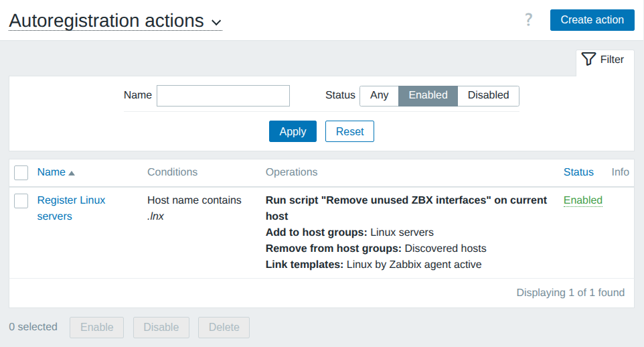This screenshot has height=347, width=644.
Task: Open the help question mark icon
Action: click(x=528, y=20)
